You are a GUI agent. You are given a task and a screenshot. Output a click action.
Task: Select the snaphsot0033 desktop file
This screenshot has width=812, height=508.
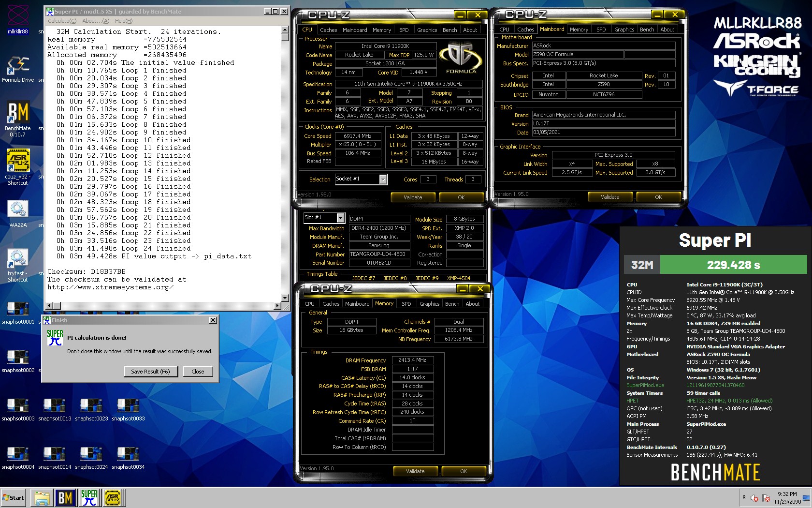point(128,409)
